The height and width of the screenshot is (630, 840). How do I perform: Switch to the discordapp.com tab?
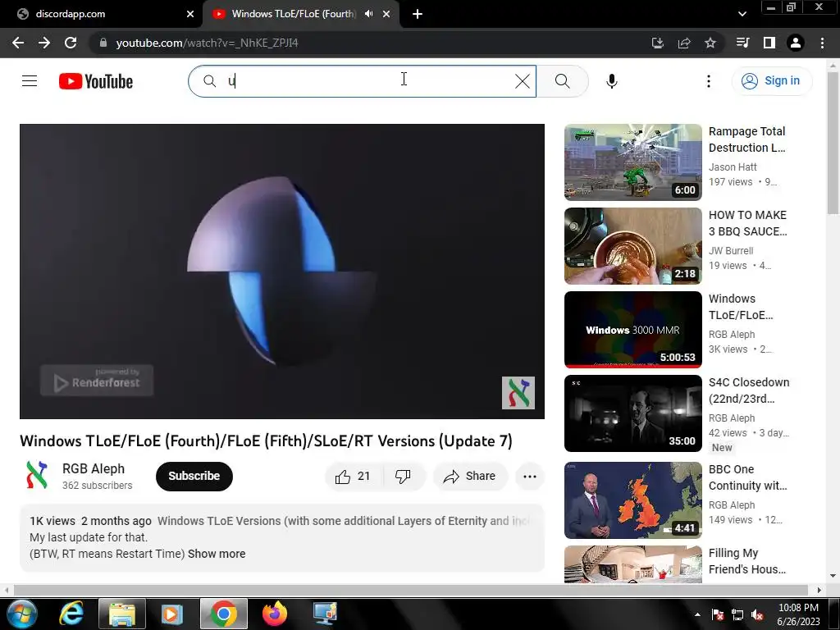tap(101, 14)
